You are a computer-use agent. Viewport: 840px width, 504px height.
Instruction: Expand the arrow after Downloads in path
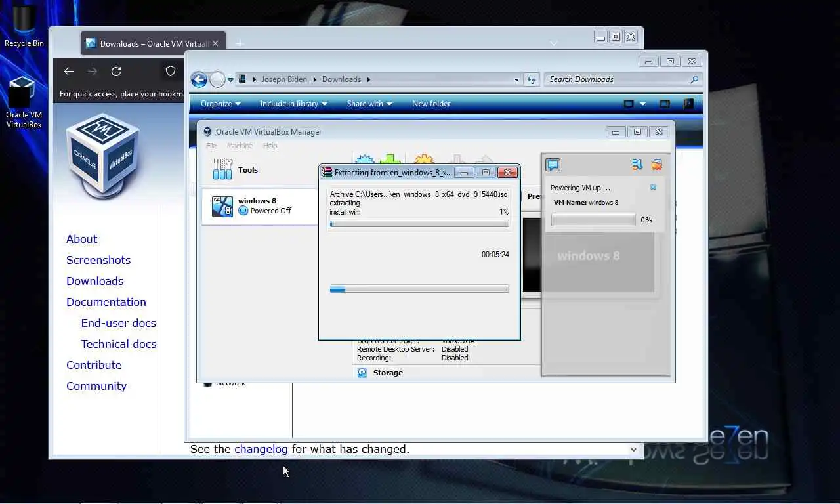[368, 79]
